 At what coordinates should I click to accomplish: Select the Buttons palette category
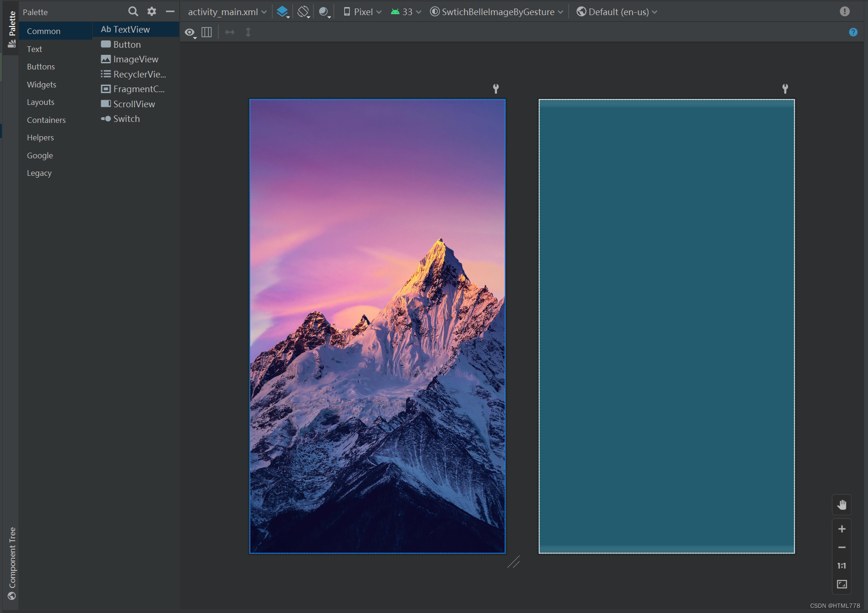pos(55,67)
